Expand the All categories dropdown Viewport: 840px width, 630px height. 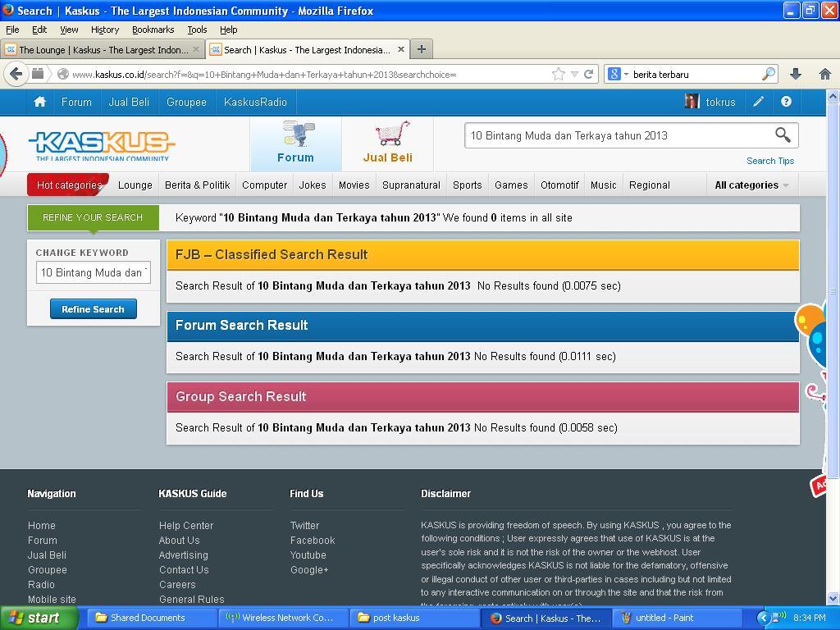751,185
